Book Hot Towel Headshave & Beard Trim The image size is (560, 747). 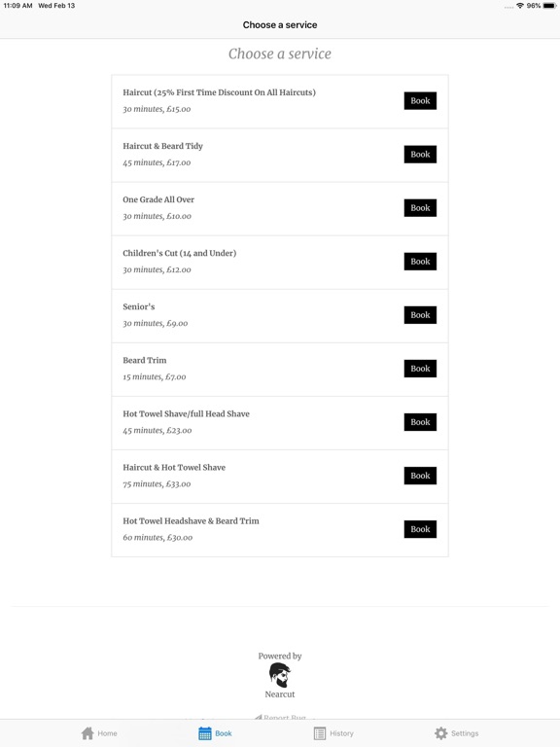(x=420, y=529)
